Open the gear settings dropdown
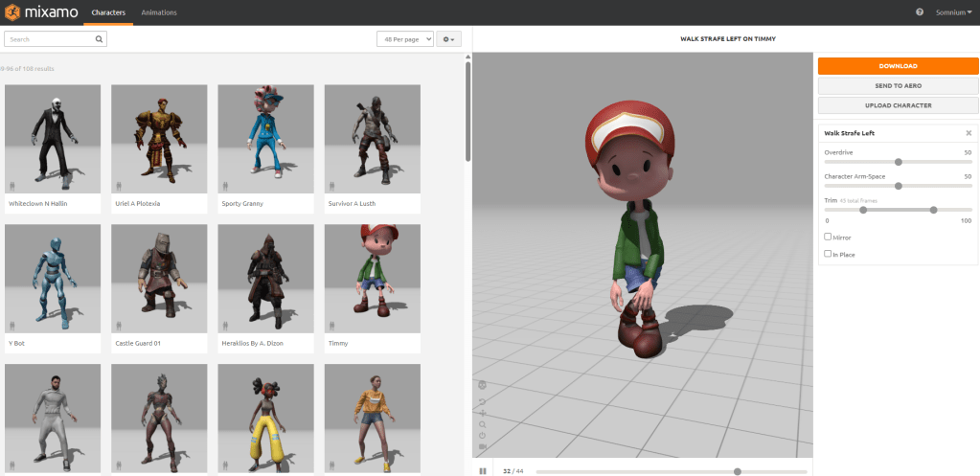The height and width of the screenshot is (476, 980). [448, 39]
